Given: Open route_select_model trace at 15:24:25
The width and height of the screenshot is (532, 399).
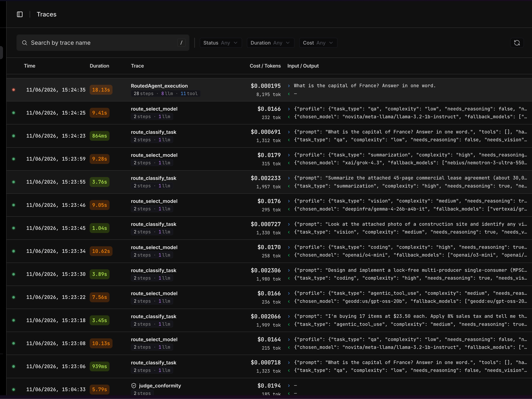Looking at the screenshot, I should [154, 109].
